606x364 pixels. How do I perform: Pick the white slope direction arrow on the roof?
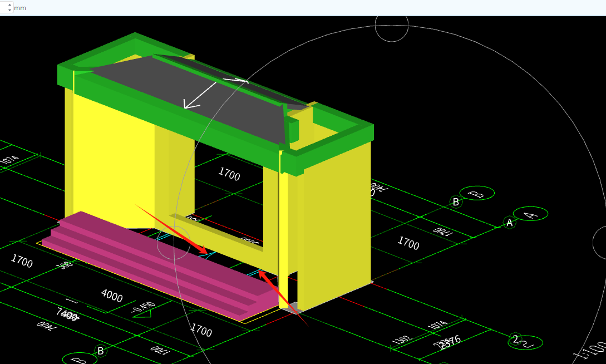click(200, 95)
